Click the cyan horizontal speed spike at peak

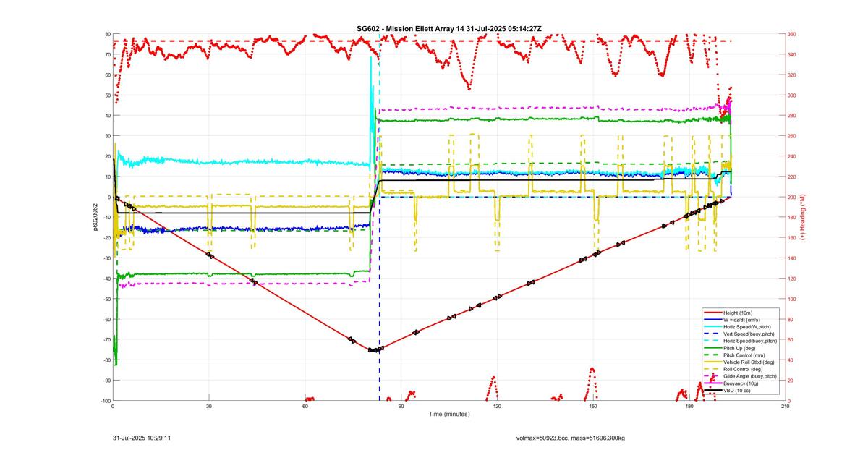(x=371, y=58)
